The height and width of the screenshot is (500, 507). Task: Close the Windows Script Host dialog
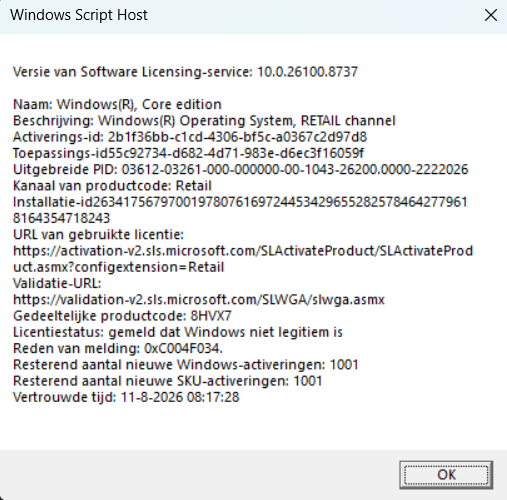click(x=491, y=15)
